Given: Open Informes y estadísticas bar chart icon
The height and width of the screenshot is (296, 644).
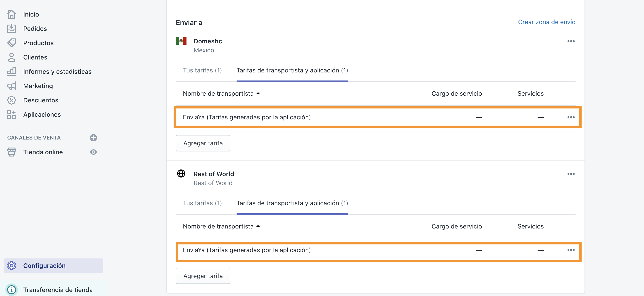Looking at the screenshot, I should click(11, 72).
